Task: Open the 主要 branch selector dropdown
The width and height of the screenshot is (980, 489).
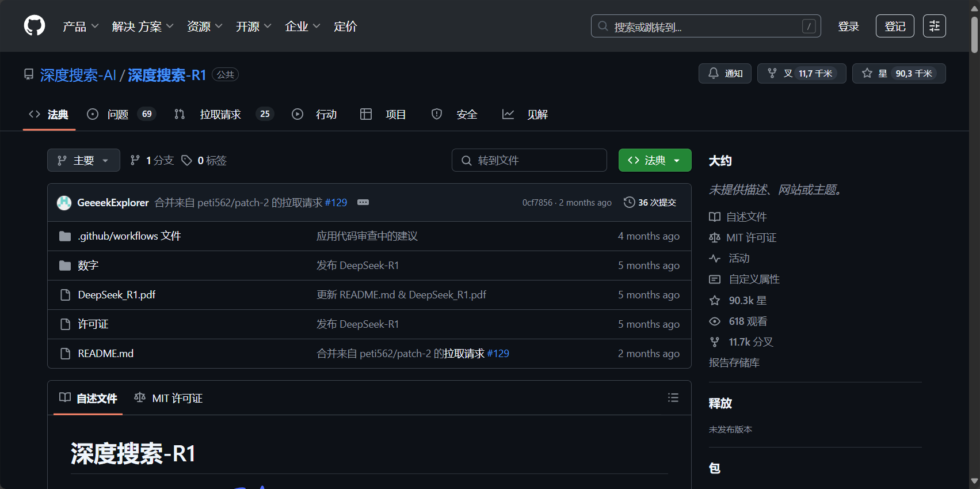Action: click(83, 160)
